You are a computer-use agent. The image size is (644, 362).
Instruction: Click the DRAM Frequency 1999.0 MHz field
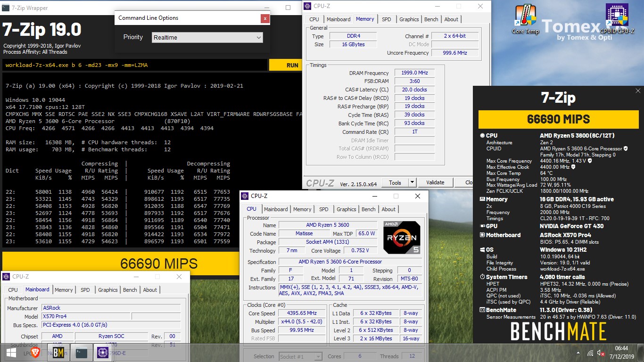coord(414,73)
